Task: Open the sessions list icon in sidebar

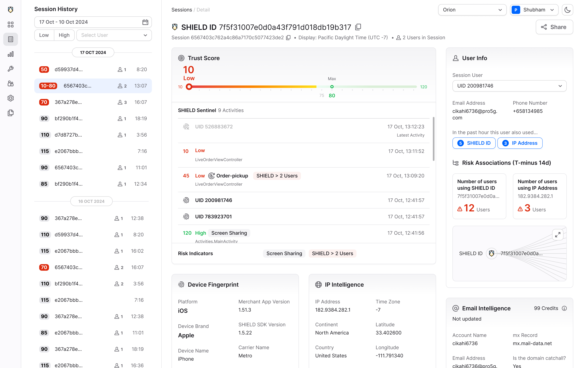Action: [x=10, y=39]
